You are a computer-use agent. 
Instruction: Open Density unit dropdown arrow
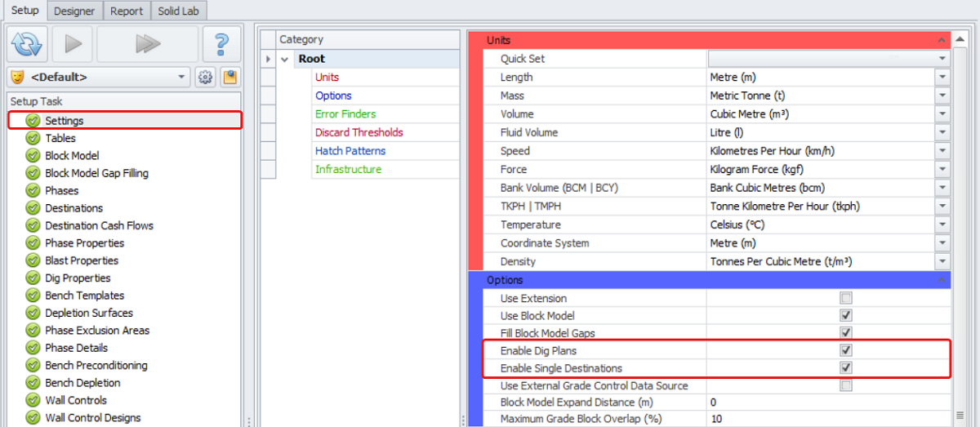tap(942, 261)
